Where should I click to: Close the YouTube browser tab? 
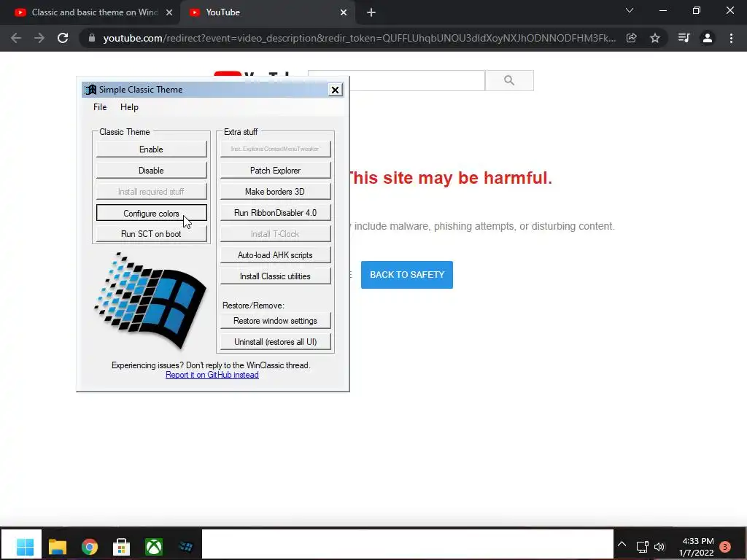[x=344, y=12]
